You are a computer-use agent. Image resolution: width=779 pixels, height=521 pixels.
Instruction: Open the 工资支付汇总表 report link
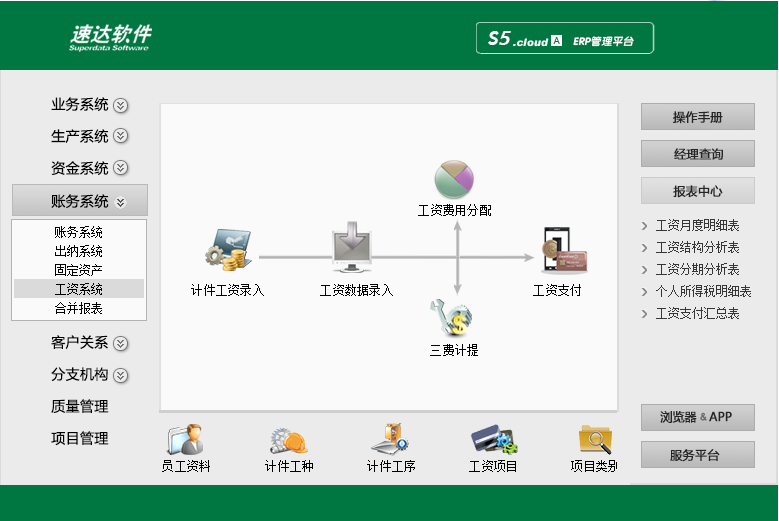(698, 313)
